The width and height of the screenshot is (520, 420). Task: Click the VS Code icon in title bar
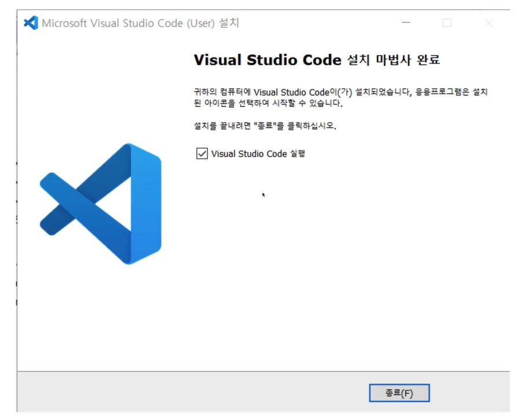[31, 23]
